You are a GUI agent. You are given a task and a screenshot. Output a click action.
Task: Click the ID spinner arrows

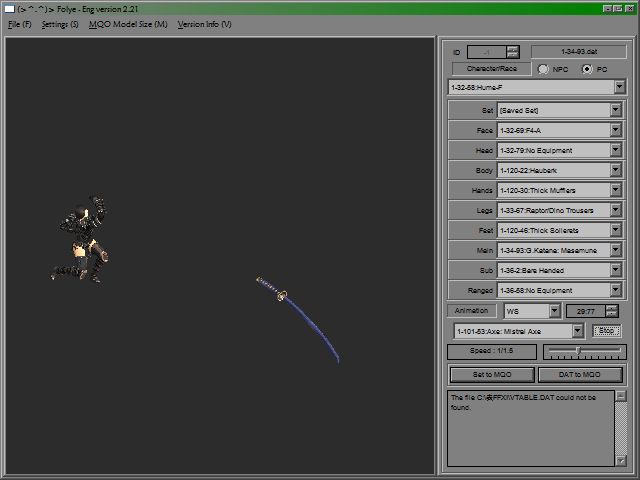tap(513, 51)
